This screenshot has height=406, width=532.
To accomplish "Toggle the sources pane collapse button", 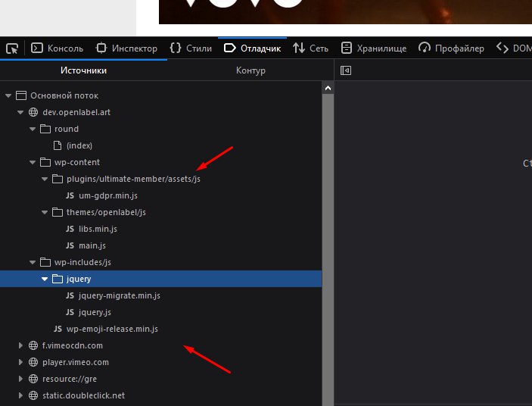I will pos(346,70).
